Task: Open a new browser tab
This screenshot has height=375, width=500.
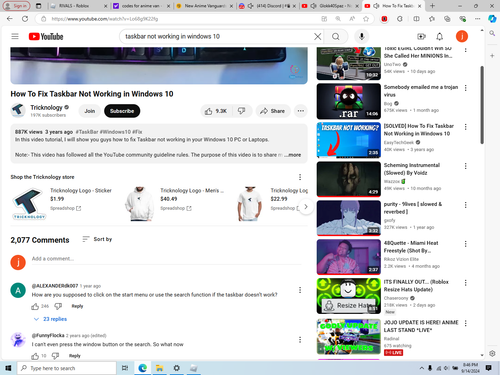Action: [x=432, y=6]
